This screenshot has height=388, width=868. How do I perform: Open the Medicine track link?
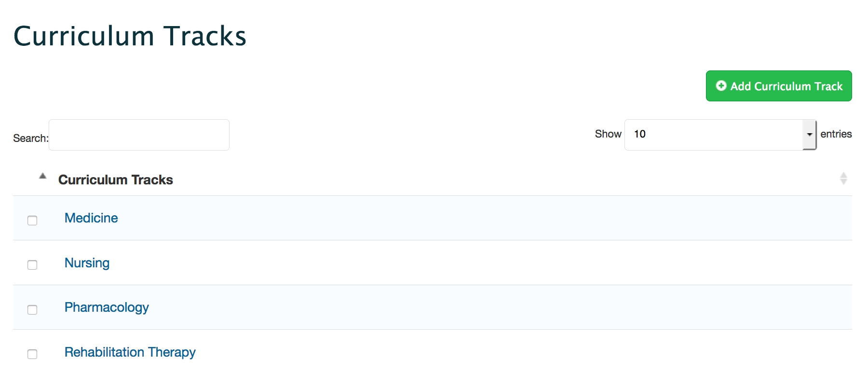point(91,218)
